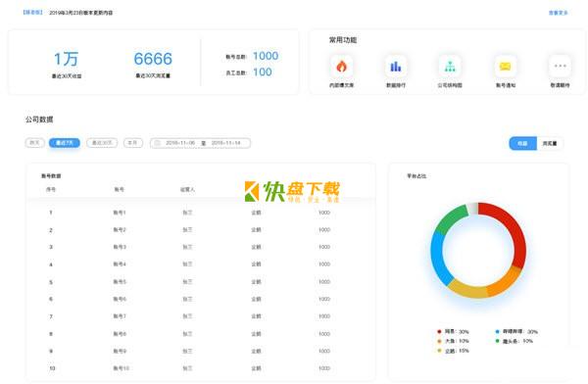588x384 pixels.
Task: Toggle the red 30% legend entry
Action: pyautogui.click(x=453, y=331)
